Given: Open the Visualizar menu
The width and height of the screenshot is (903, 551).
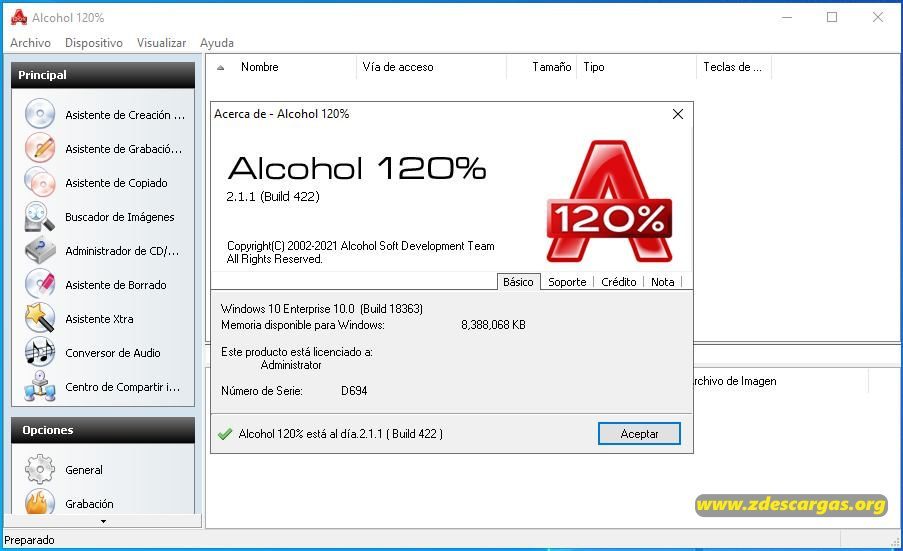Looking at the screenshot, I should click(161, 43).
